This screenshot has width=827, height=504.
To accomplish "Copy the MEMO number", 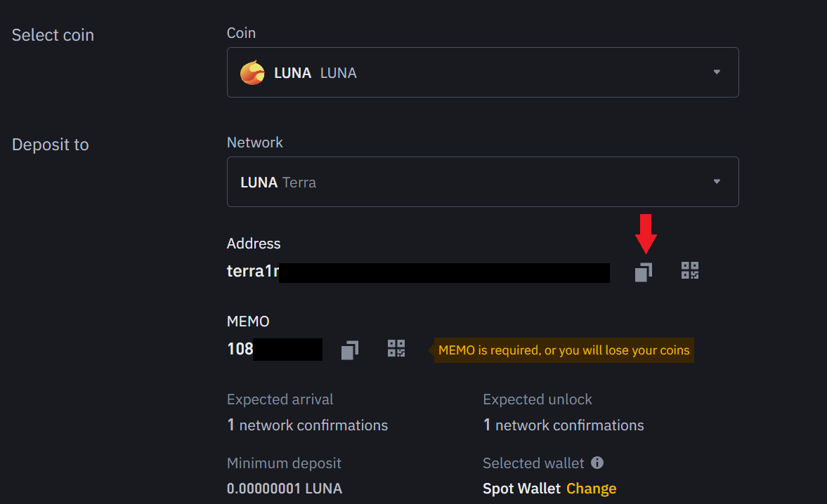I will click(349, 350).
